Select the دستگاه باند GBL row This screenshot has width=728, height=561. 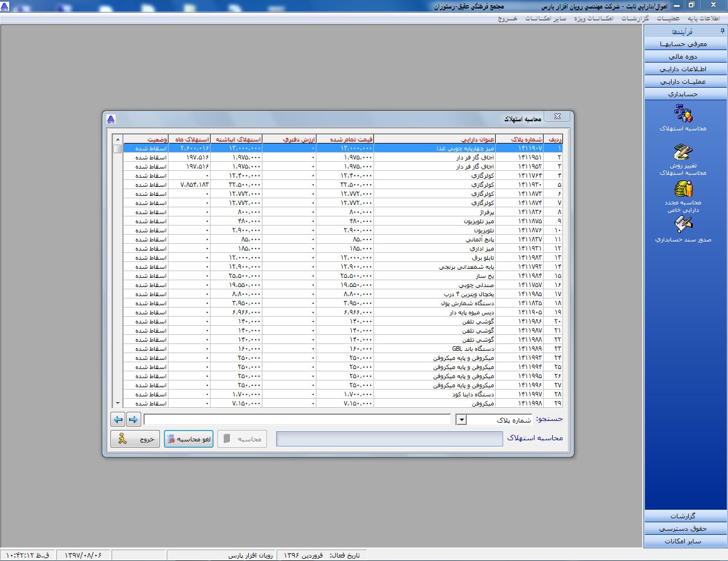click(343, 349)
